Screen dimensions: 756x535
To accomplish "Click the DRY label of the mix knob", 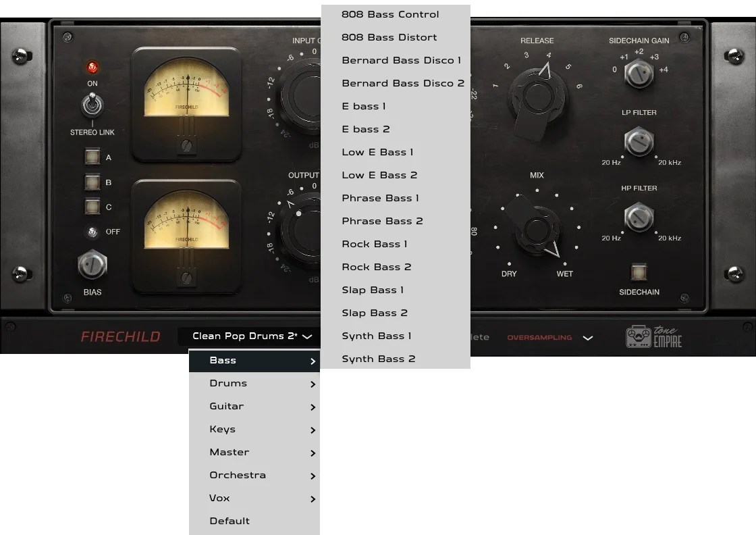I will 509,274.
